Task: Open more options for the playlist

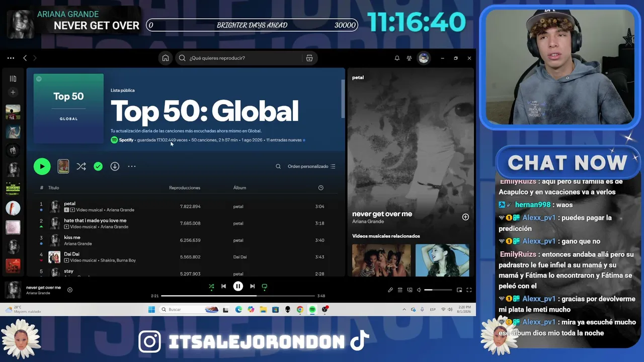Action: (132, 166)
